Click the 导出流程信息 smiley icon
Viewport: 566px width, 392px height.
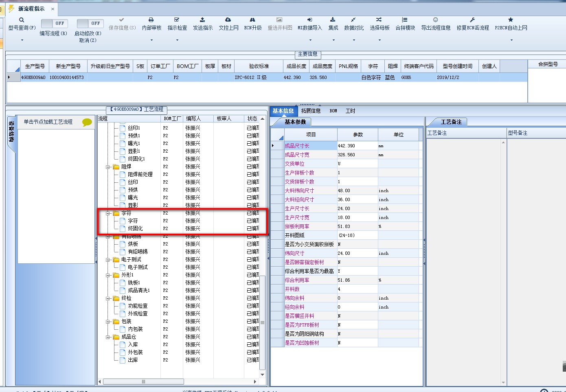coord(435,20)
